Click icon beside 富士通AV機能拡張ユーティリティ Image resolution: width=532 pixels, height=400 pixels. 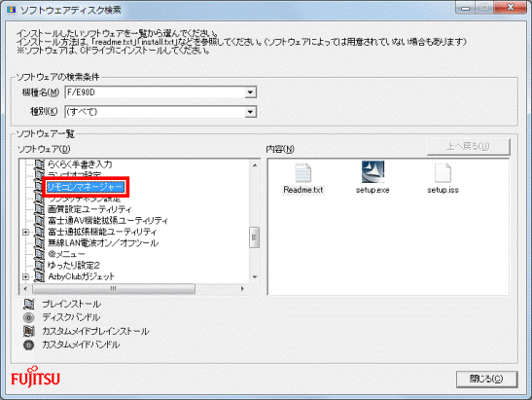tap(39, 220)
